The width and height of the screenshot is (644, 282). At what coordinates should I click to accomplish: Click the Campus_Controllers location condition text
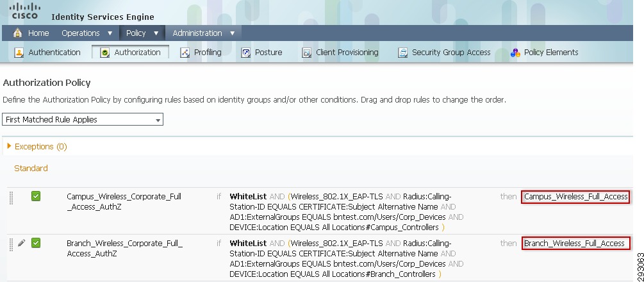point(334,228)
